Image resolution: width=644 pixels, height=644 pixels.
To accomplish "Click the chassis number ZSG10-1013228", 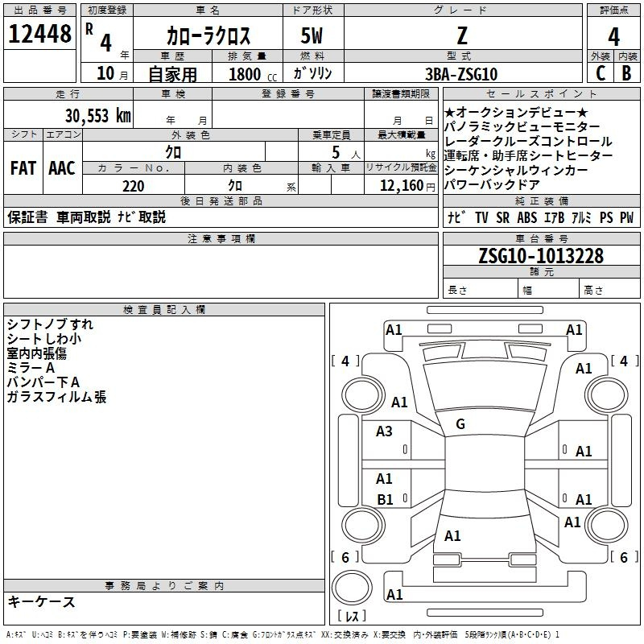I will 540,256.
